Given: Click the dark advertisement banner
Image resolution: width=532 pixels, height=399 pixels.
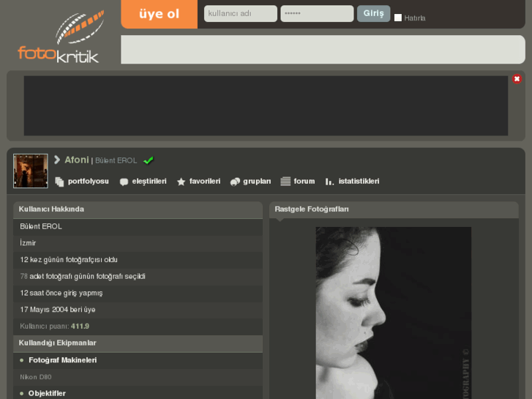Looking at the screenshot, I should tap(266, 105).
